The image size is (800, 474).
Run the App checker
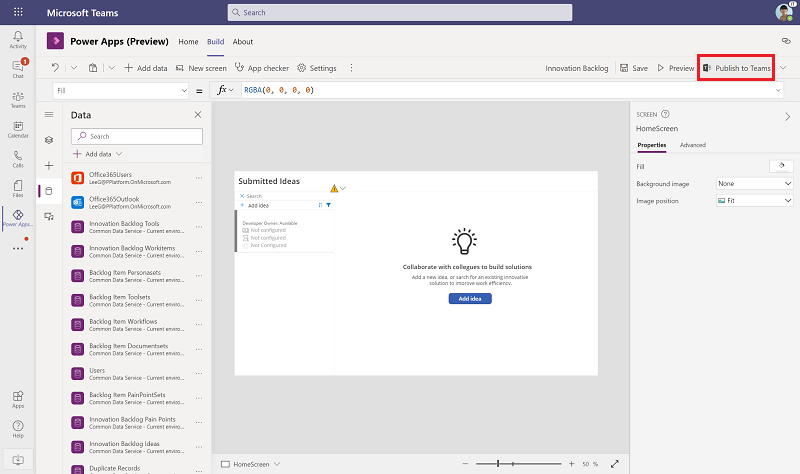pyautogui.click(x=262, y=68)
